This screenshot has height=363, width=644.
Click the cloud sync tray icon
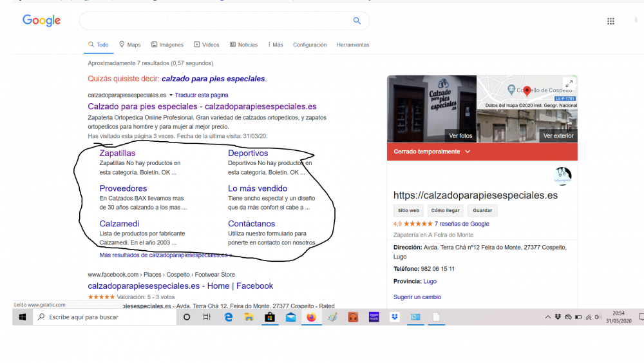tap(568, 317)
